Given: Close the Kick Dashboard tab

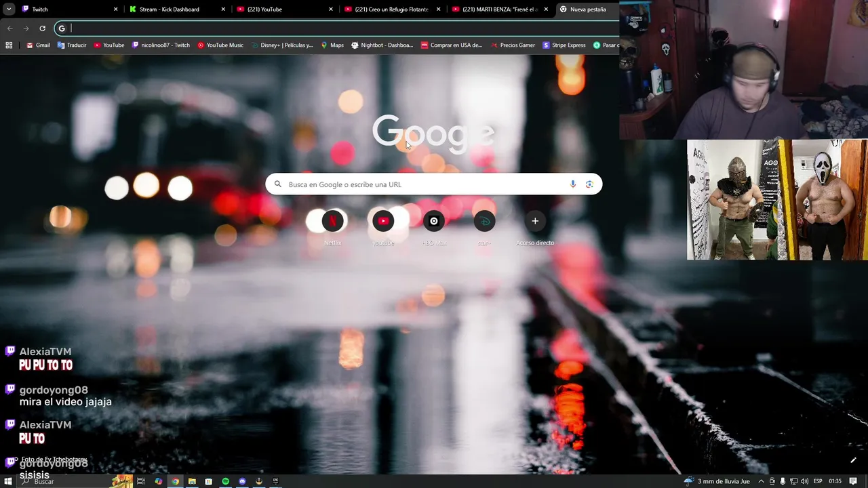Looking at the screenshot, I should [x=223, y=9].
